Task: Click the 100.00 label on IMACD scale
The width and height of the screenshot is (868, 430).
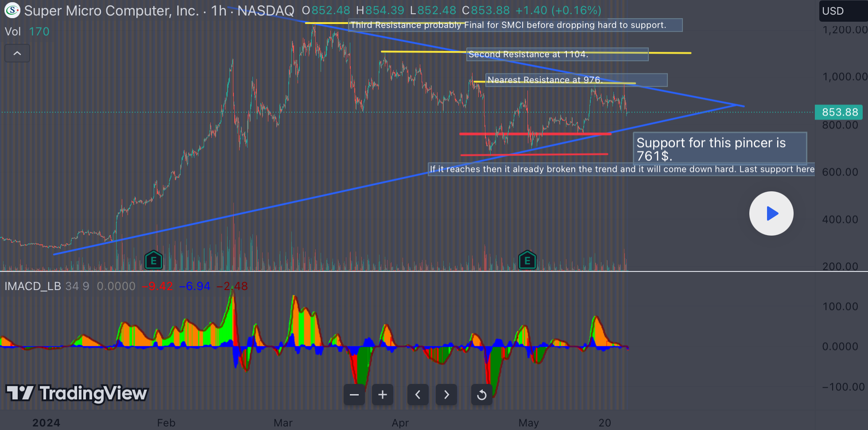Action: pyautogui.click(x=840, y=306)
